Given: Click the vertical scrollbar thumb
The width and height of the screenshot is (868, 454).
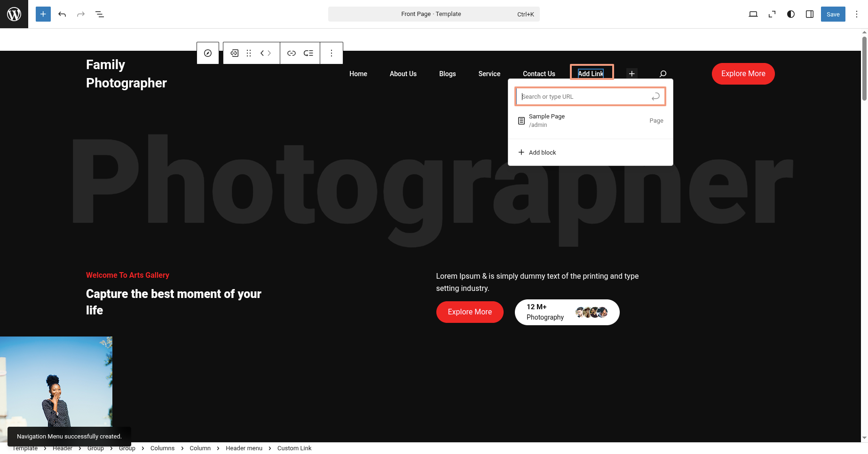Looking at the screenshot, I should point(864,68).
